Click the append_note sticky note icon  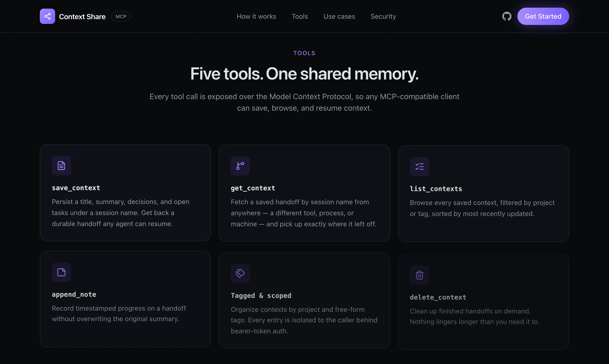[x=61, y=272]
